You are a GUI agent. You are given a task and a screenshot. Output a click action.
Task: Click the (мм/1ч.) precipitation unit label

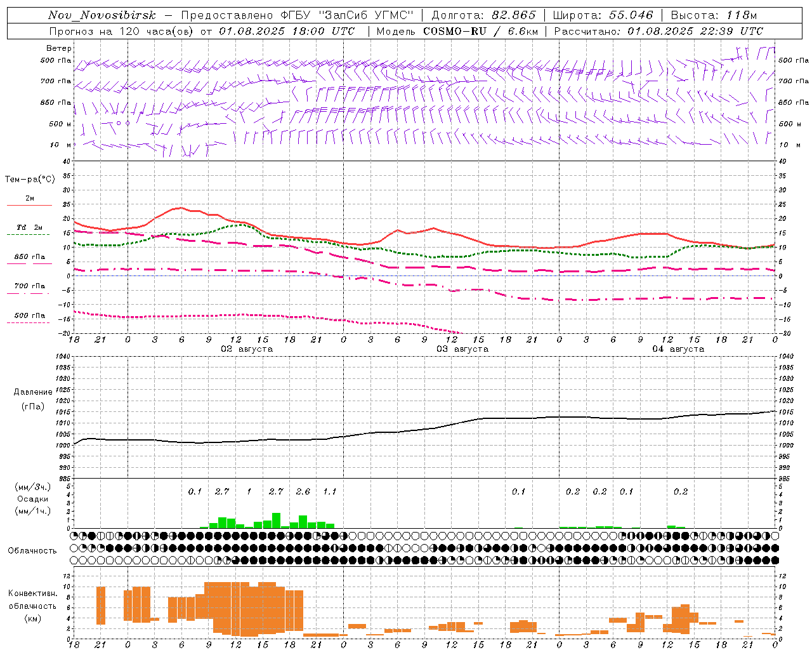point(33,511)
